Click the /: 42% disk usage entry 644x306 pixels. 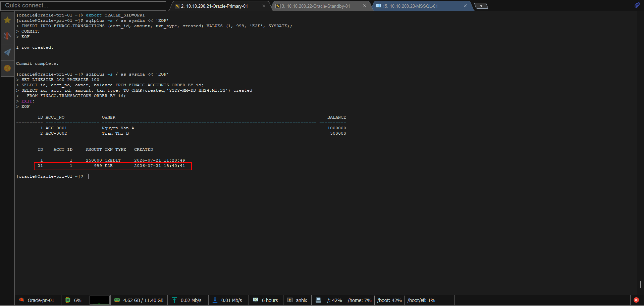pyautogui.click(x=334, y=300)
